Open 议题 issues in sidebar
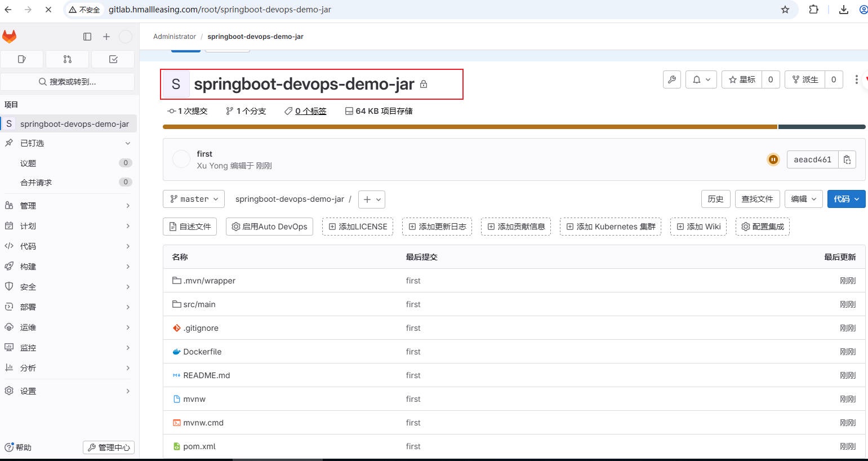The image size is (868, 461). [28, 163]
